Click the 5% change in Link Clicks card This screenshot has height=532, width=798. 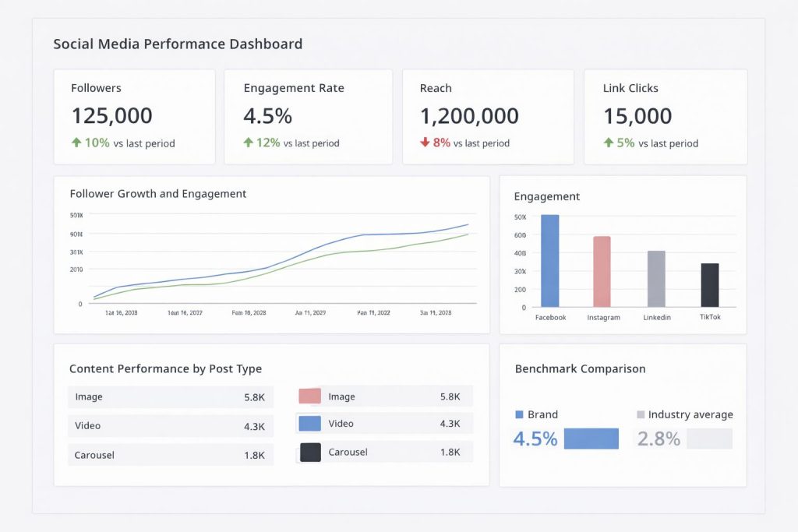click(x=626, y=143)
